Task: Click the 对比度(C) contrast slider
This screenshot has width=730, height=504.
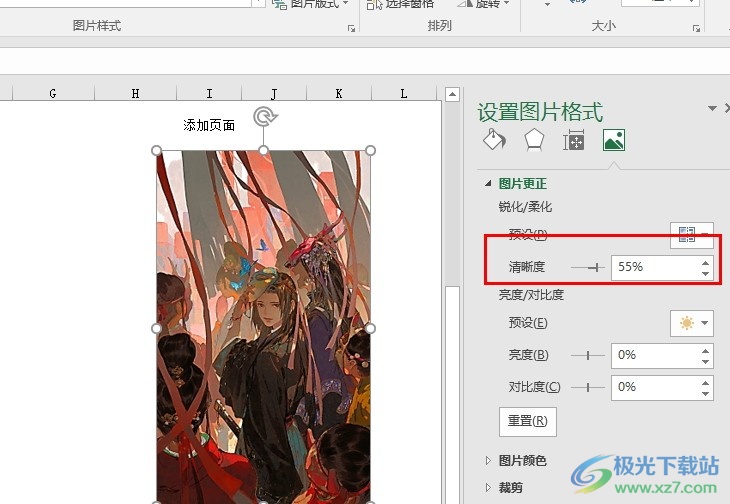Action: (588, 387)
